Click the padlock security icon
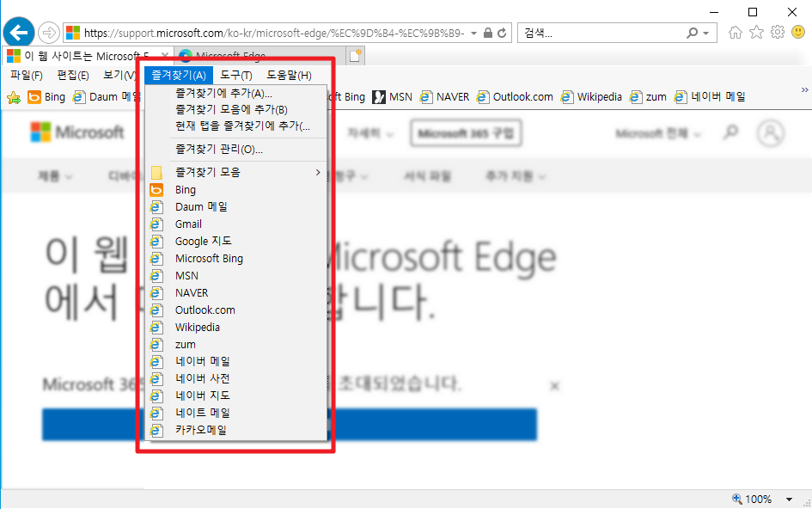The width and height of the screenshot is (812, 509). point(488,34)
